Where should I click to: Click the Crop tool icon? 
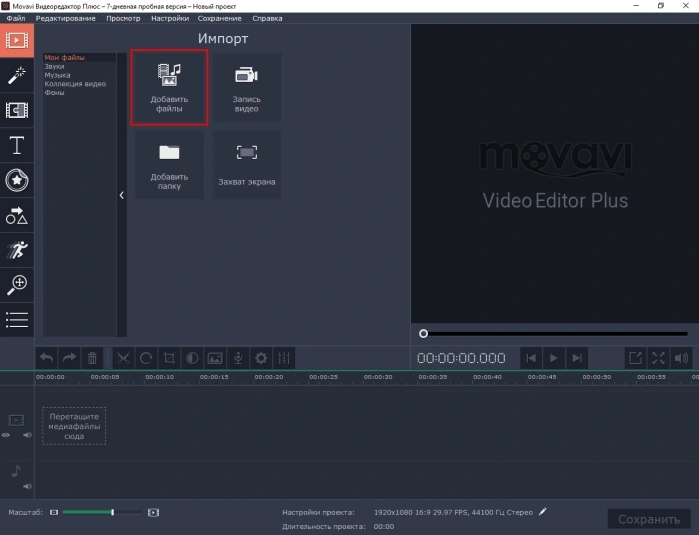169,358
